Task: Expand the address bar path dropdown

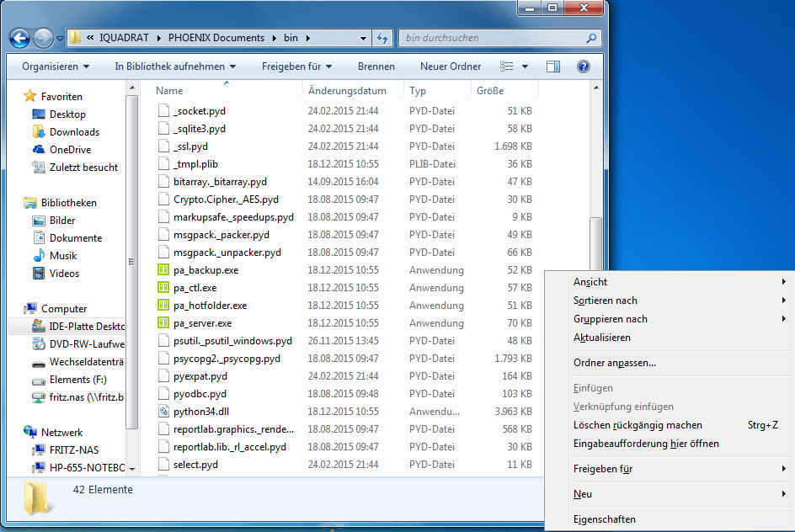Action: coord(363,38)
